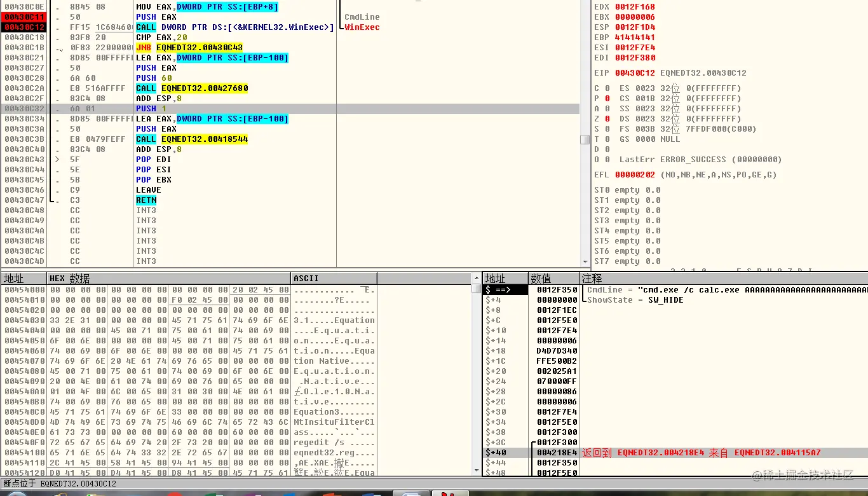The width and height of the screenshot is (868, 496).
Task: Select current EIP address 00430C12 row
Action: [24, 27]
